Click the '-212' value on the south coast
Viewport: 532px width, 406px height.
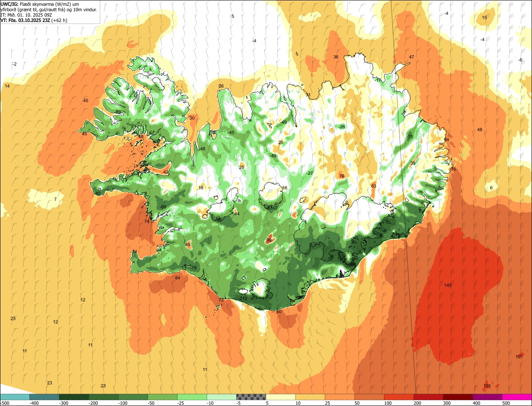pos(242,298)
